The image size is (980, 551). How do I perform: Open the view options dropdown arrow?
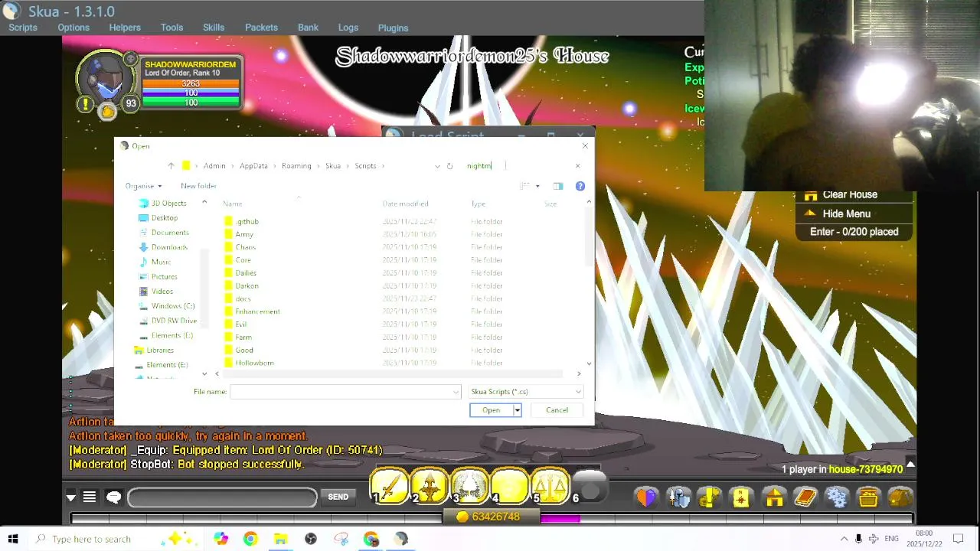pos(537,186)
